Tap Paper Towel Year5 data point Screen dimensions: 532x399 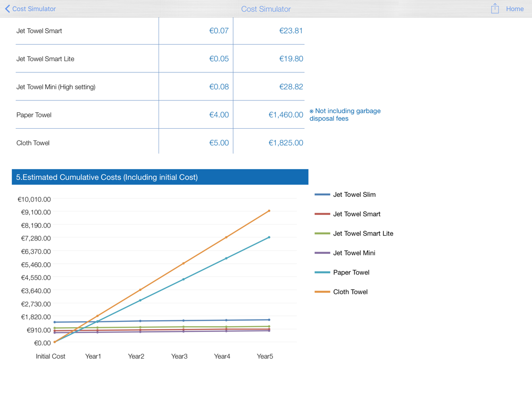pos(269,237)
